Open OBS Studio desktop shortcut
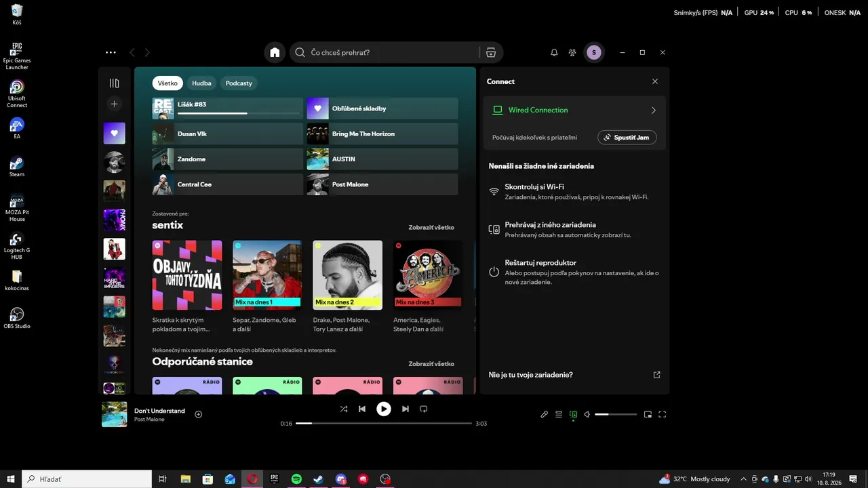 [x=17, y=318]
